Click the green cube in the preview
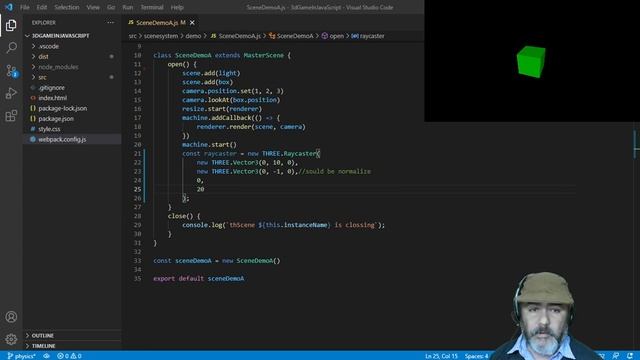This screenshot has height=360, width=640. coord(531,62)
